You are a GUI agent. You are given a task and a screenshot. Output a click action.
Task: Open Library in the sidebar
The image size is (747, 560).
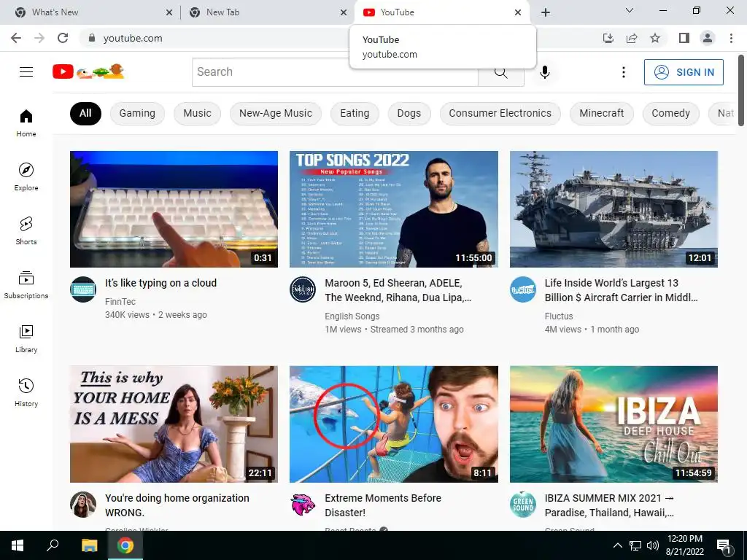click(26, 338)
